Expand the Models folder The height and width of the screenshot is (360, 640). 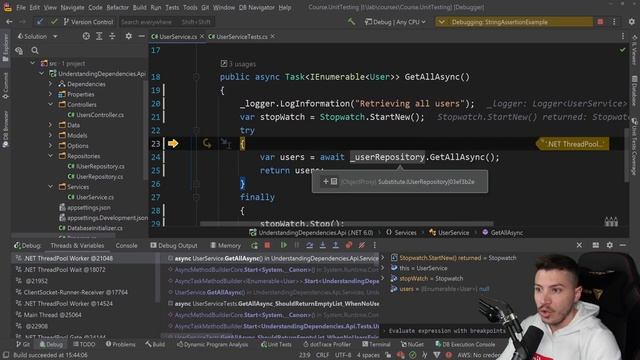click(x=51, y=135)
